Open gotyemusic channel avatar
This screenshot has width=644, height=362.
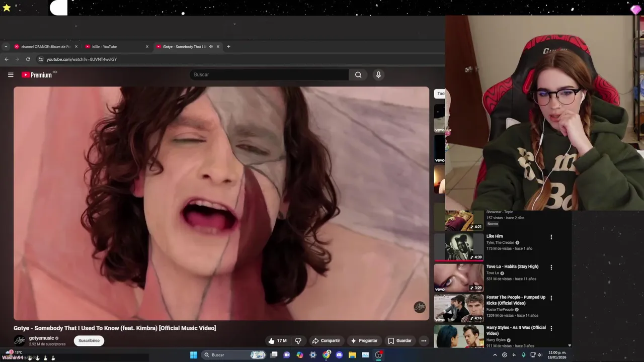click(20, 340)
